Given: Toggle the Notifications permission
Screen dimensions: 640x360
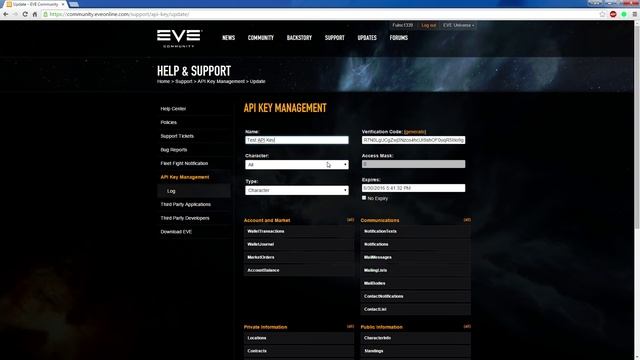Looking at the screenshot, I should click(416, 244).
